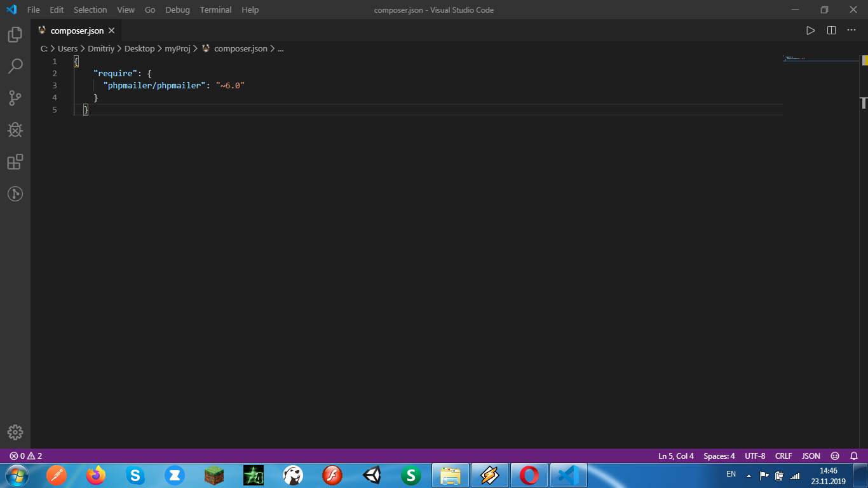Click the Users breadcrumb segment
This screenshot has height=488, width=868.
coord(67,48)
